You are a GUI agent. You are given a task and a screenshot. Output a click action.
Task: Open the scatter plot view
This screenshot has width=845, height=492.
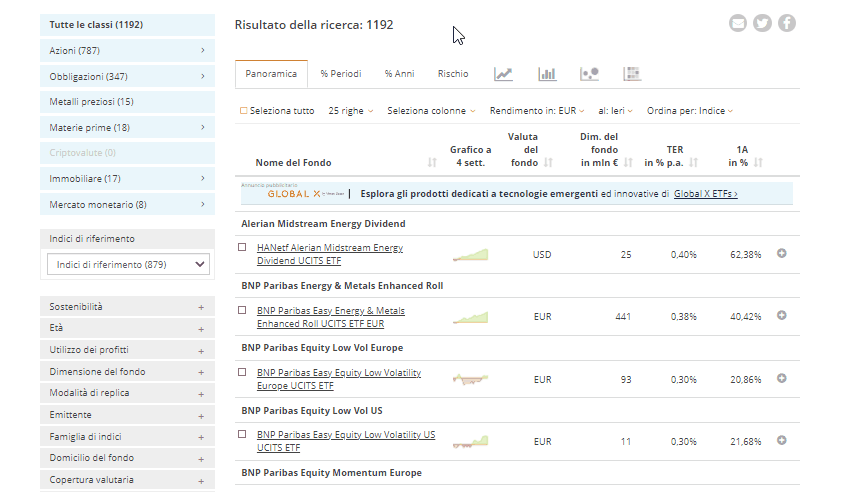coord(589,74)
